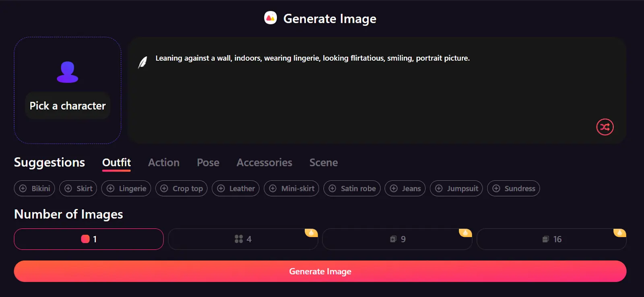Click the Generate Image logo icon in header
This screenshot has width=644, height=297.
tap(270, 18)
